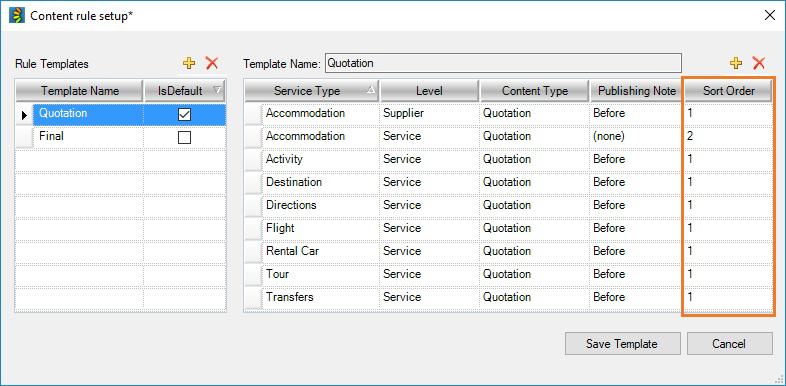
Task: Click Save Template button
Action: (623, 343)
